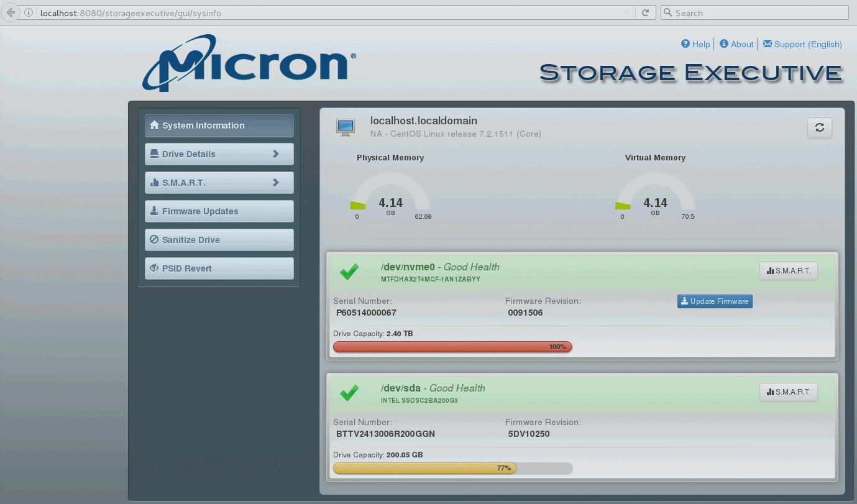Click the Drive Capacity 200.05 GB label
The image size is (857, 504).
click(378, 455)
